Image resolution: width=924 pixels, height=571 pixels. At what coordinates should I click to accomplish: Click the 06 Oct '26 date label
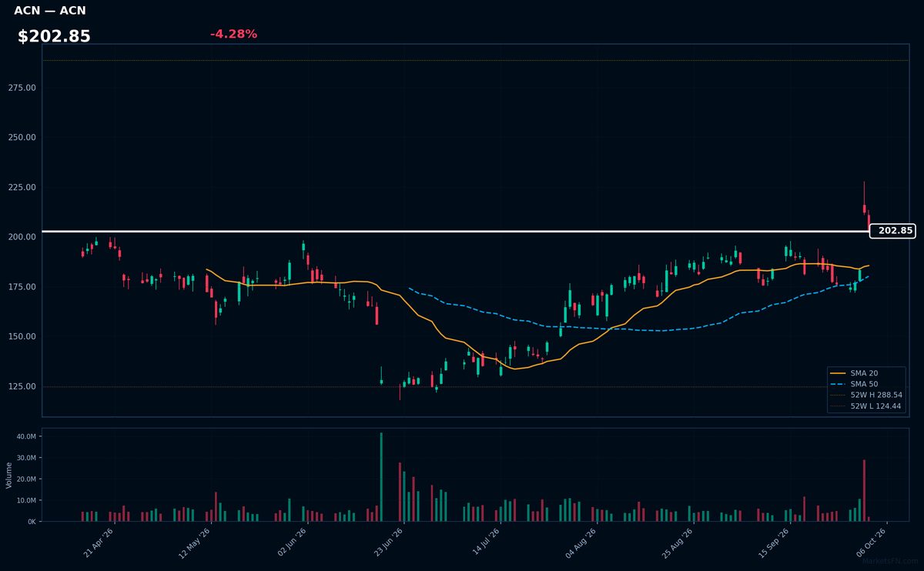(872, 543)
